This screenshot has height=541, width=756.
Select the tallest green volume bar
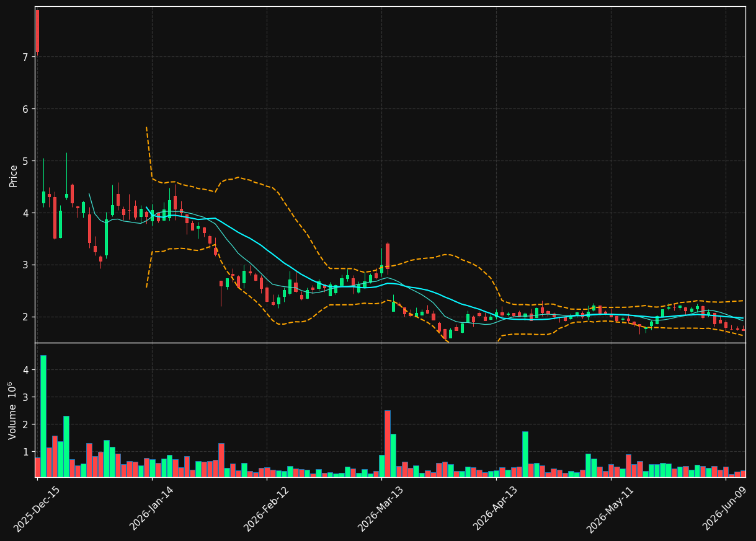[43, 416]
